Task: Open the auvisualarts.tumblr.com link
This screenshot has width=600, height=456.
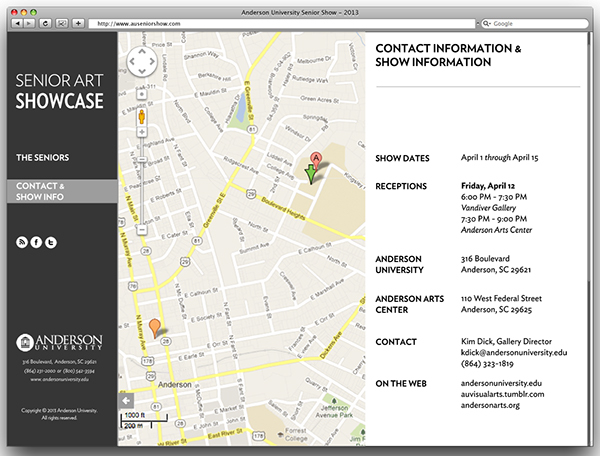Action: pyautogui.click(x=502, y=394)
